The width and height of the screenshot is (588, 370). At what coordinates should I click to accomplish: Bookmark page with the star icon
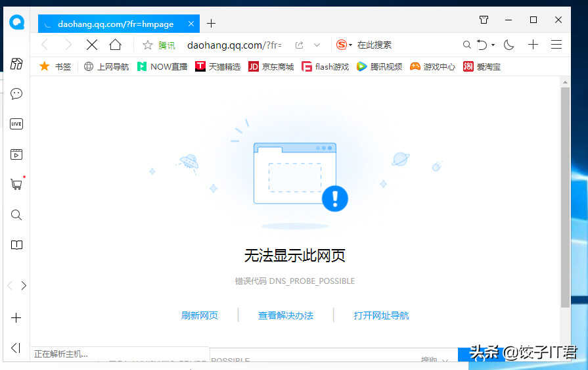point(148,45)
